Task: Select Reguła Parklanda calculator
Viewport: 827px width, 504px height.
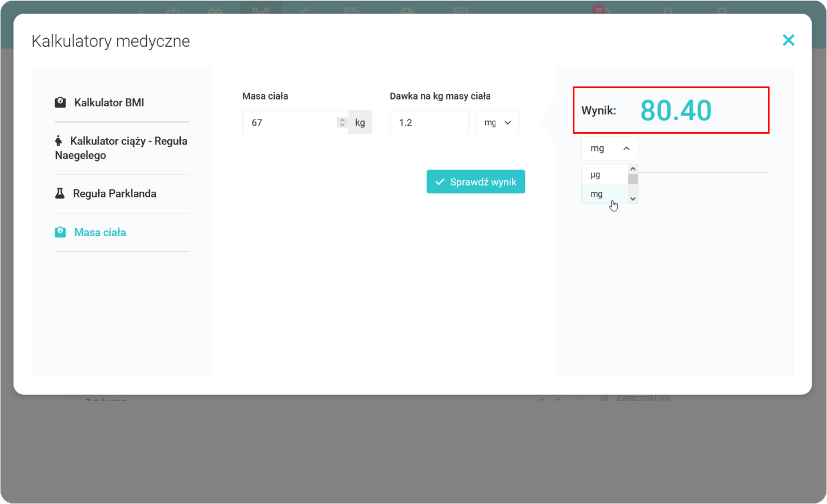Action: 106,193
